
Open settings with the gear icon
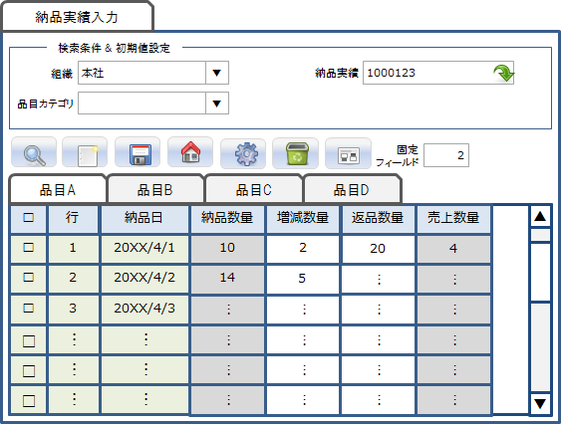point(243,153)
